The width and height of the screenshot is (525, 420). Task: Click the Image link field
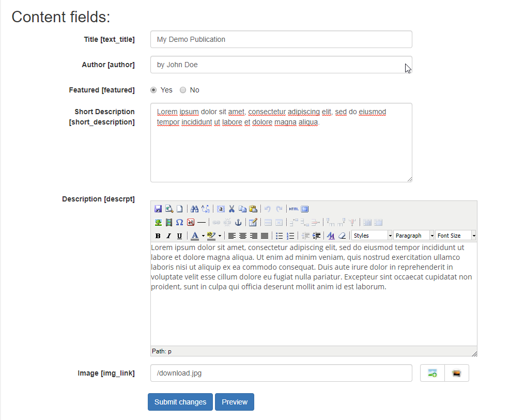(x=281, y=373)
